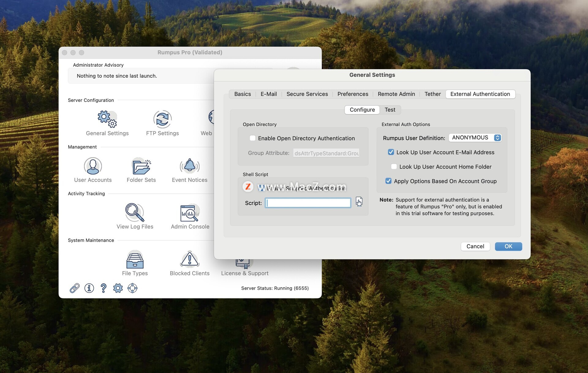588x373 pixels.
Task: Click the Cancel button
Action: tap(475, 246)
